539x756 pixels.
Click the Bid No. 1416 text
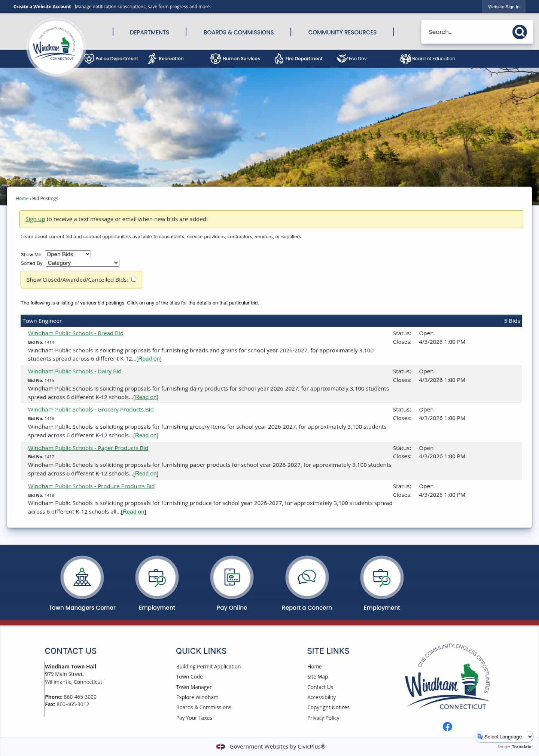(41, 419)
